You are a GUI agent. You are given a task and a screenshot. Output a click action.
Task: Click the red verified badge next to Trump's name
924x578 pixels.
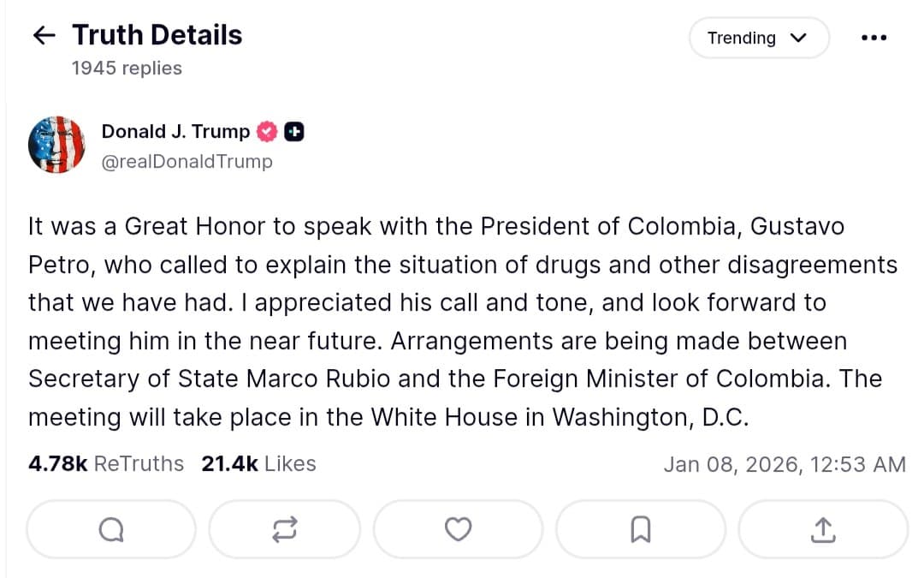[267, 131]
